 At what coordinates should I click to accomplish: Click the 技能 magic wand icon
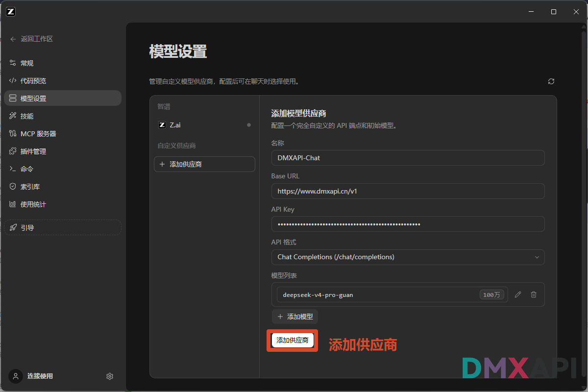(13, 116)
